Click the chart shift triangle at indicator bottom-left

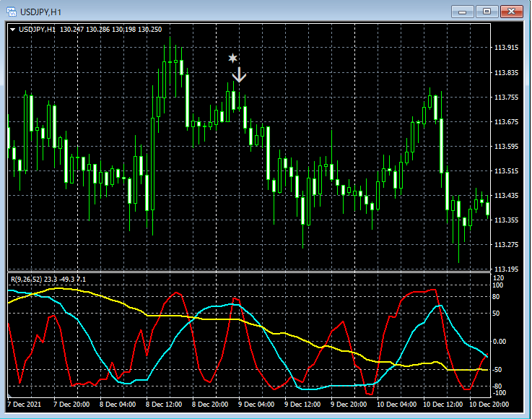click(x=9, y=395)
